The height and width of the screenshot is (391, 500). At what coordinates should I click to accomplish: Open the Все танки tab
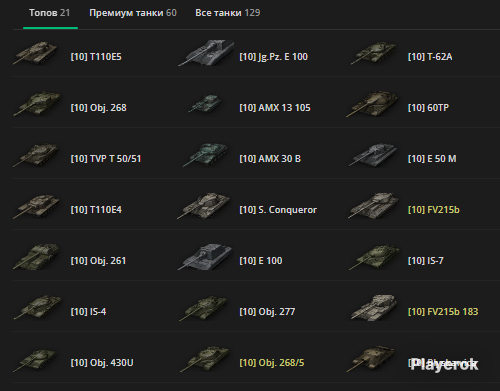tap(227, 13)
